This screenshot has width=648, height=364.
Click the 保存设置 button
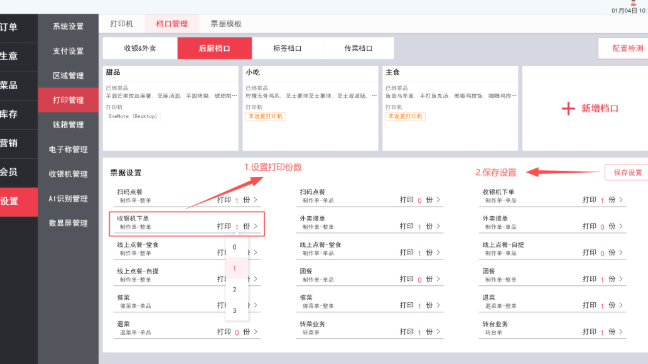point(627,173)
